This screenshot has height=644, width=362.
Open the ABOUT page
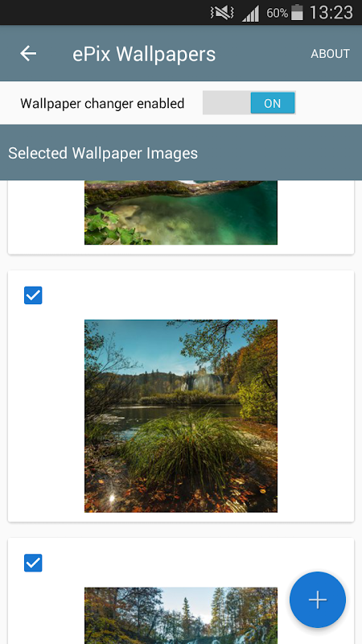pyautogui.click(x=330, y=54)
